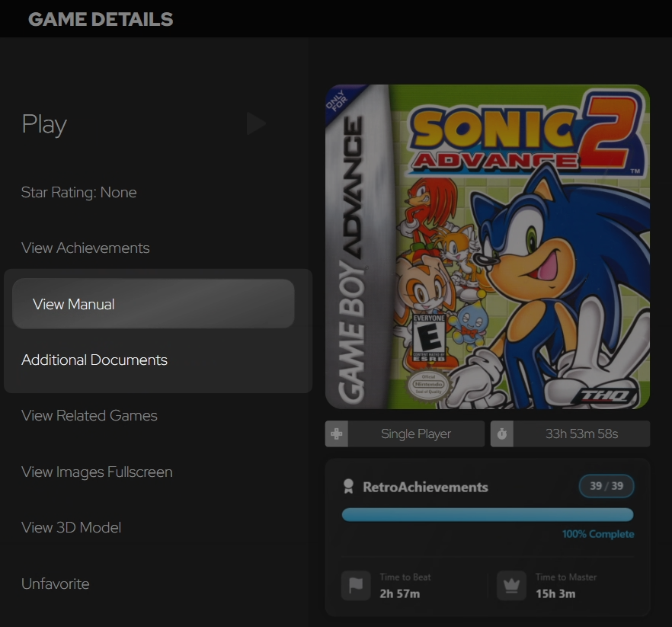Open View Achievements

click(85, 248)
